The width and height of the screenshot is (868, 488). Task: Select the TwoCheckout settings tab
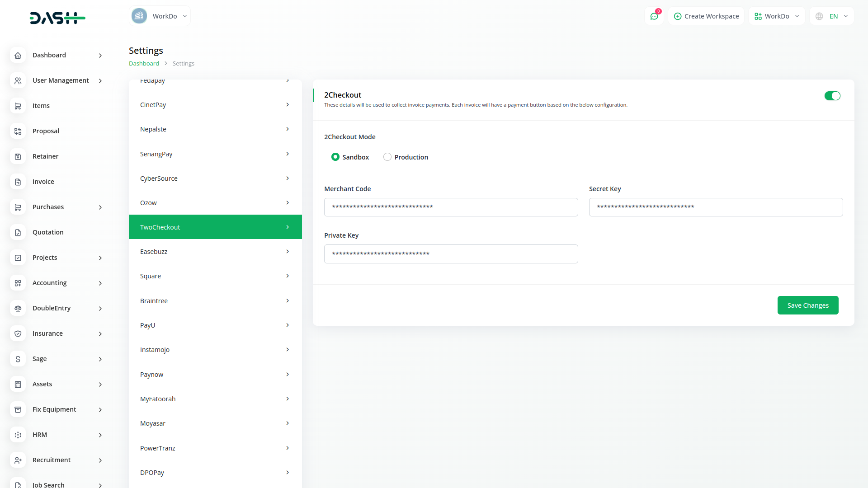215,227
